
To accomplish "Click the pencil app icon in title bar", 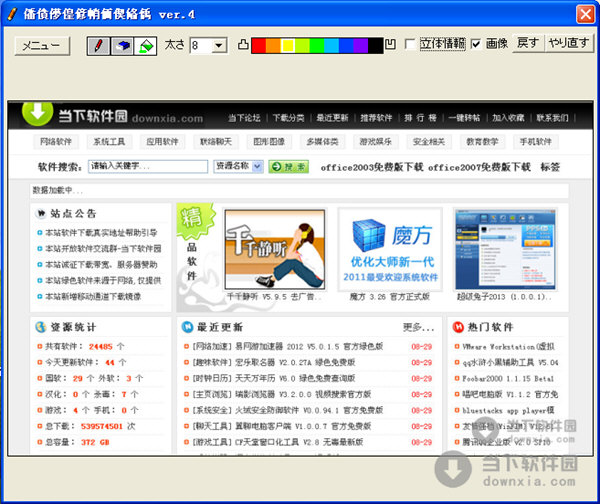I will tap(13, 14).
